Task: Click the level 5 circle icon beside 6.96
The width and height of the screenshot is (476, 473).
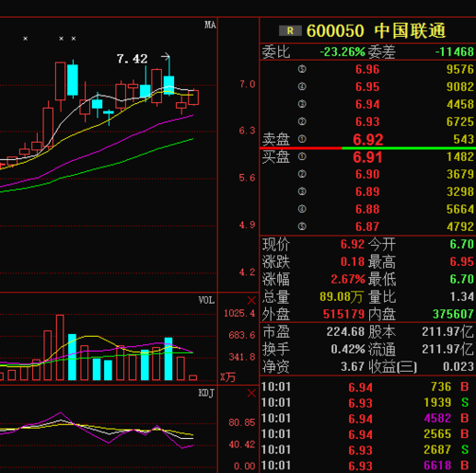Action: 302,69
